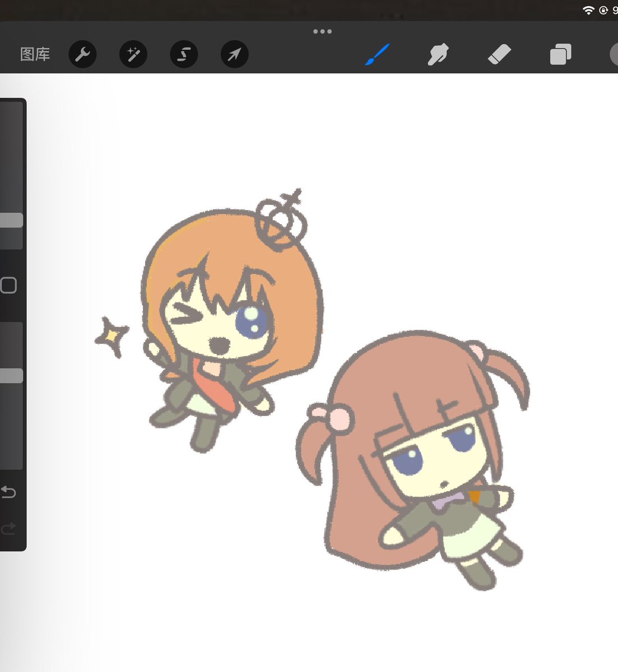Pick the Eraser tool
Screen dimensions: 618x672
click(499, 54)
